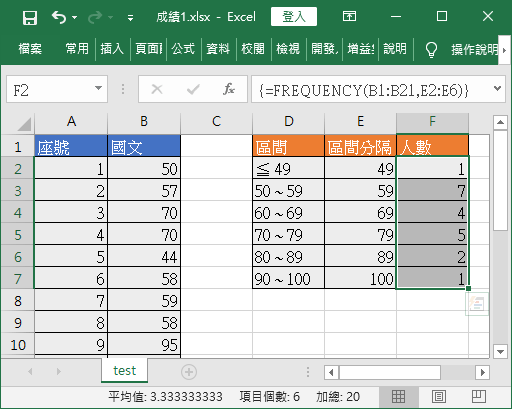Go to next sheet arrow
The height and width of the screenshot is (409, 512).
[59, 371]
